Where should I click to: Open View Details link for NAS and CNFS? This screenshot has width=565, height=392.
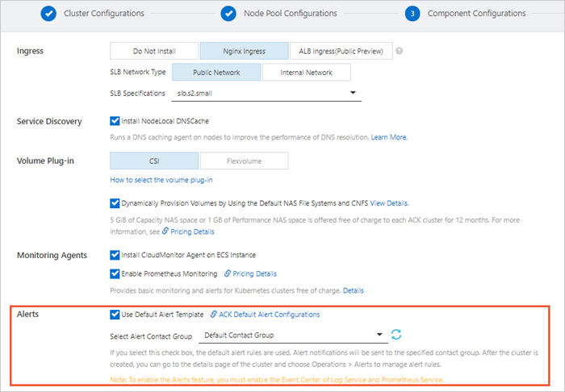[389, 203]
